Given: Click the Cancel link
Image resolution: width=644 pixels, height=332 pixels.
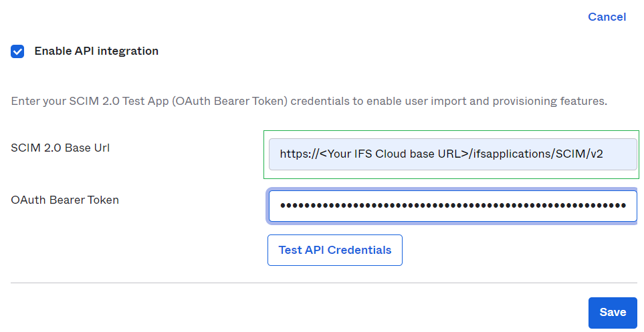Looking at the screenshot, I should point(607,17).
